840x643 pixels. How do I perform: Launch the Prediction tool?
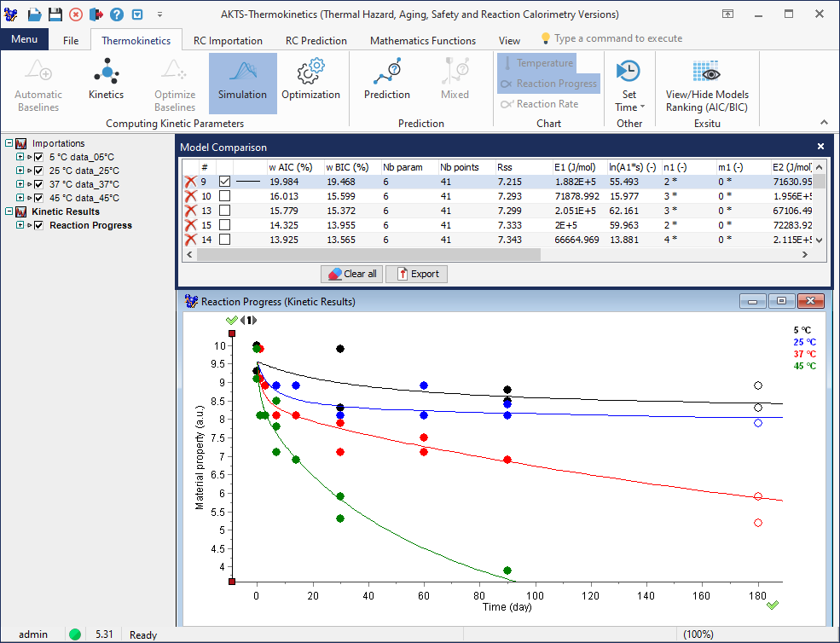point(386,82)
